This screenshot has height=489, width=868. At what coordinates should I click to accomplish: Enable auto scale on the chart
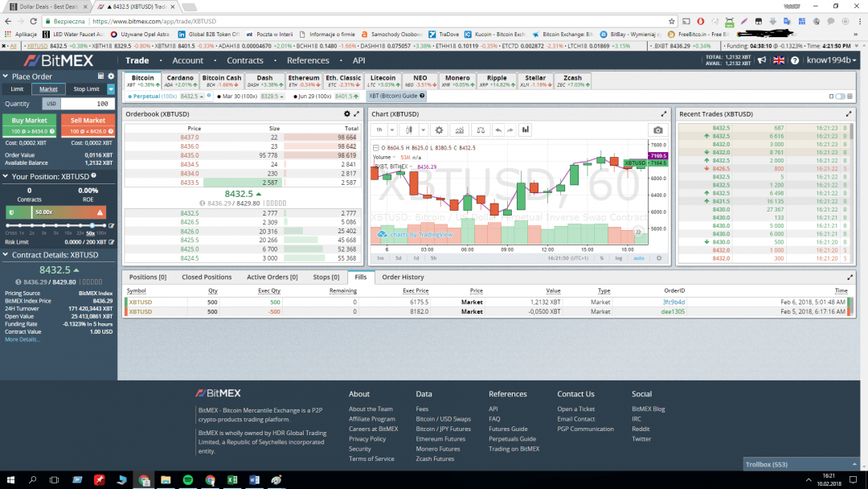click(x=638, y=258)
